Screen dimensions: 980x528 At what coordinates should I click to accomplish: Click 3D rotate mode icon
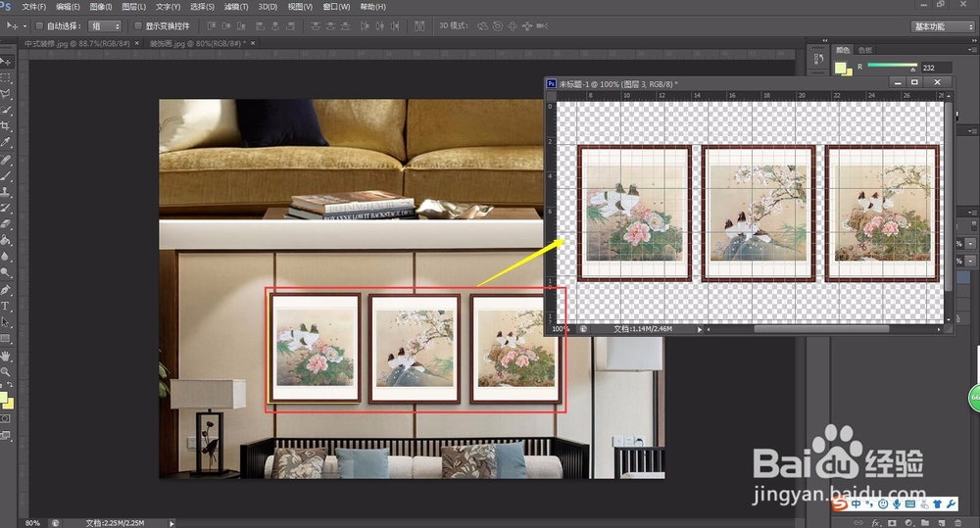pyautogui.click(x=482, y=26)
